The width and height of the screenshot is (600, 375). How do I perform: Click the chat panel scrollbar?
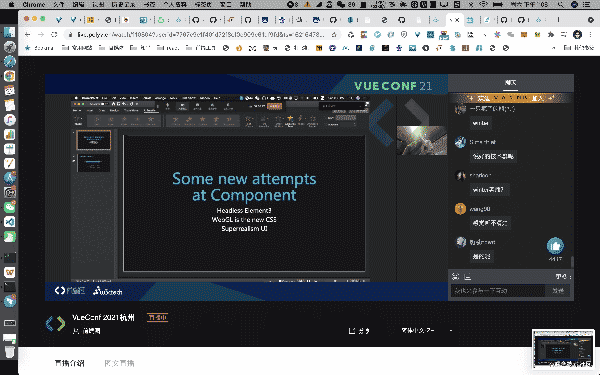click(572, 262)
